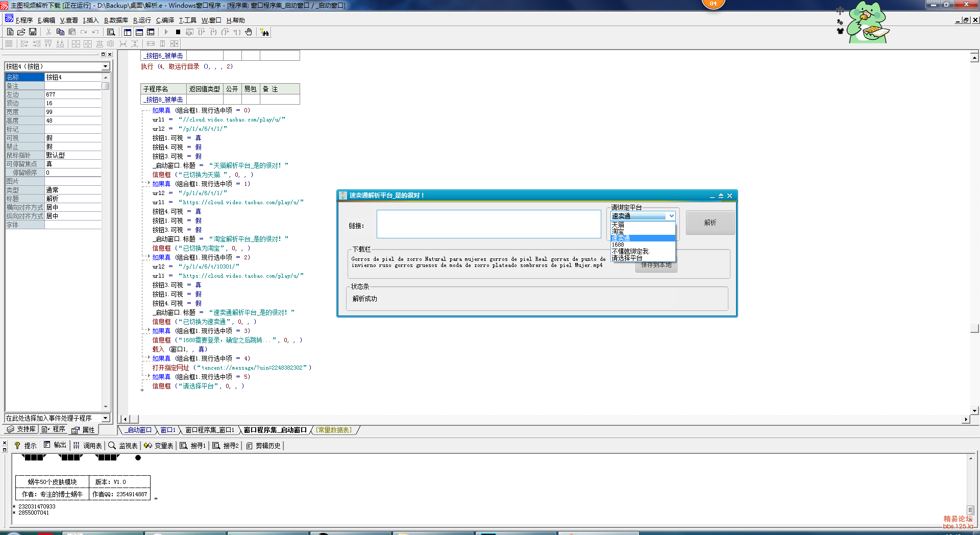Open the 监视表 output tab
Viewport: 980px width, 535px height.
click(123, 446)
